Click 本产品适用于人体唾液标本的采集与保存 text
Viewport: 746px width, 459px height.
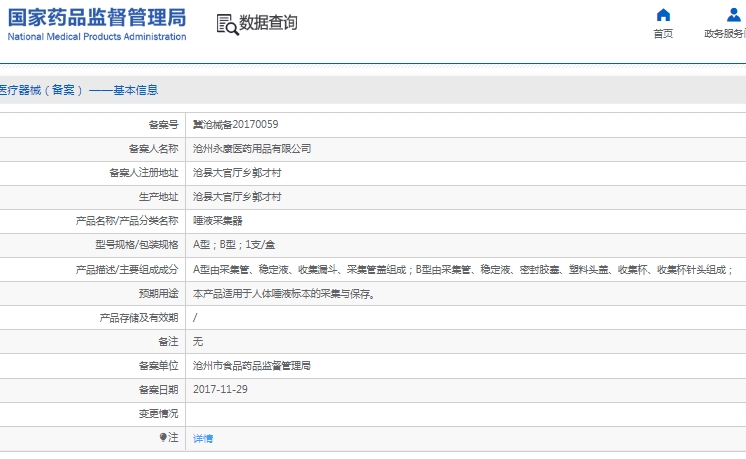point(284,294)
